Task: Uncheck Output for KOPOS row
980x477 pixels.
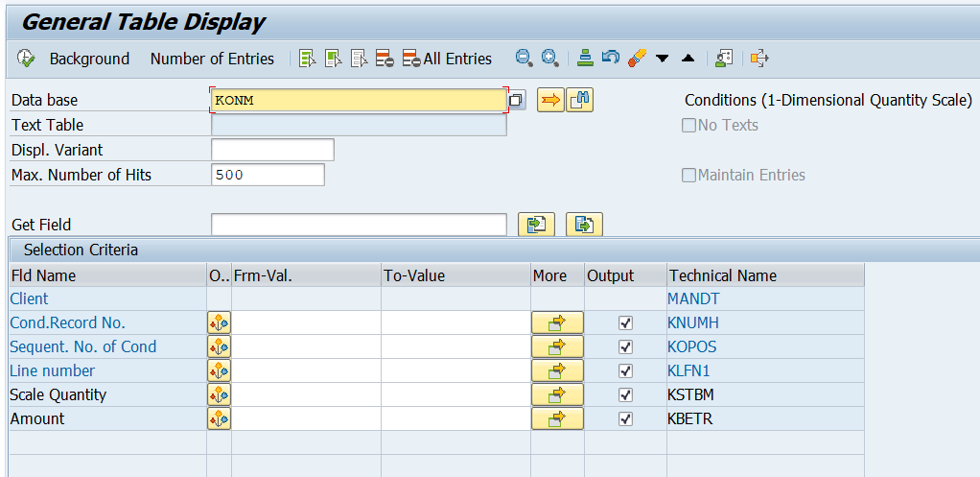Action: pos(625,347)
